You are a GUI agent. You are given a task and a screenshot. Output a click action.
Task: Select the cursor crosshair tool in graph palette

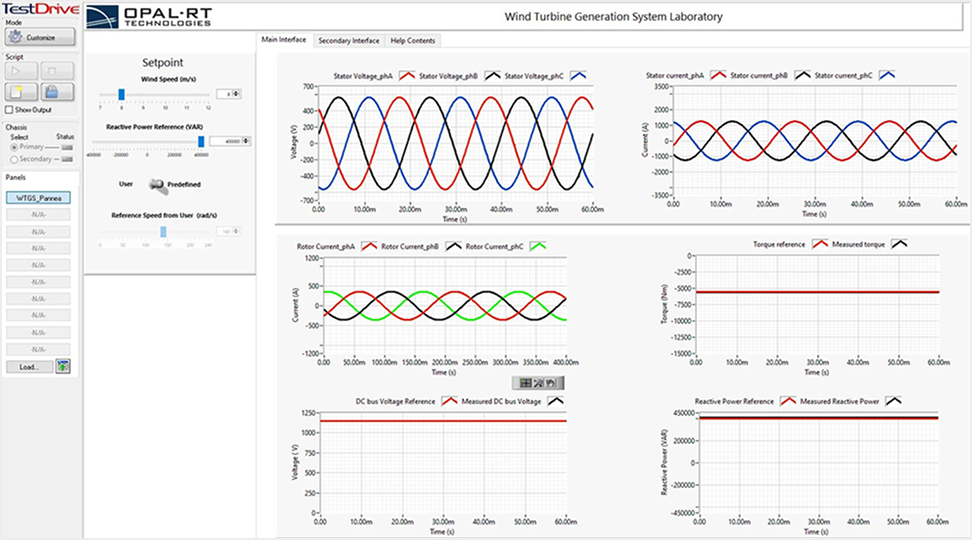[526, 383]
